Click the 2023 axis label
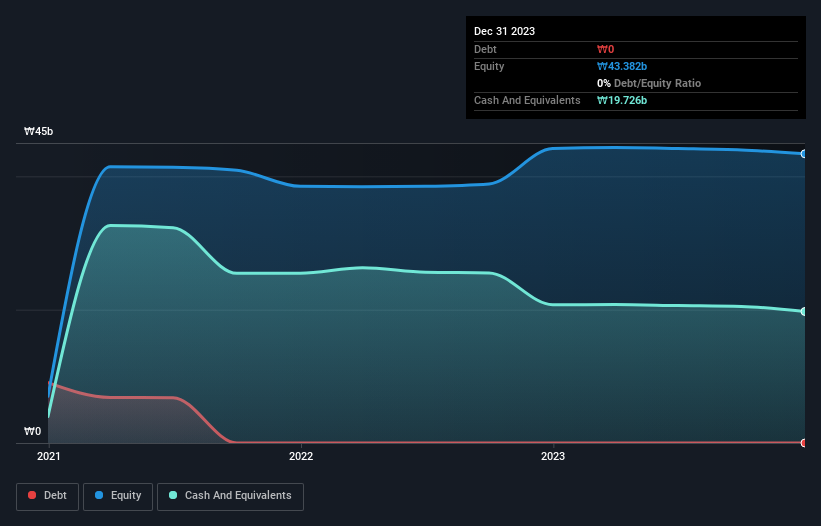The image size is (821, 526). pos(553,456)
